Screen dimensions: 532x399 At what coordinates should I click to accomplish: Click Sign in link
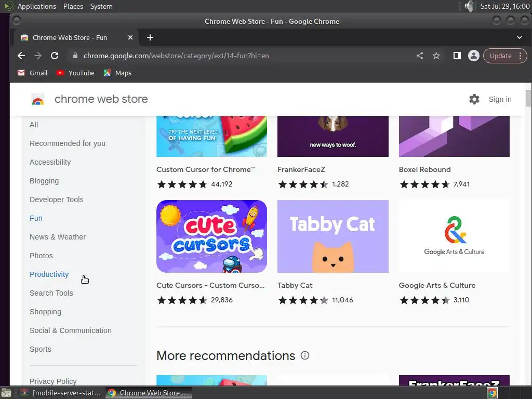(x=500, y=99)
